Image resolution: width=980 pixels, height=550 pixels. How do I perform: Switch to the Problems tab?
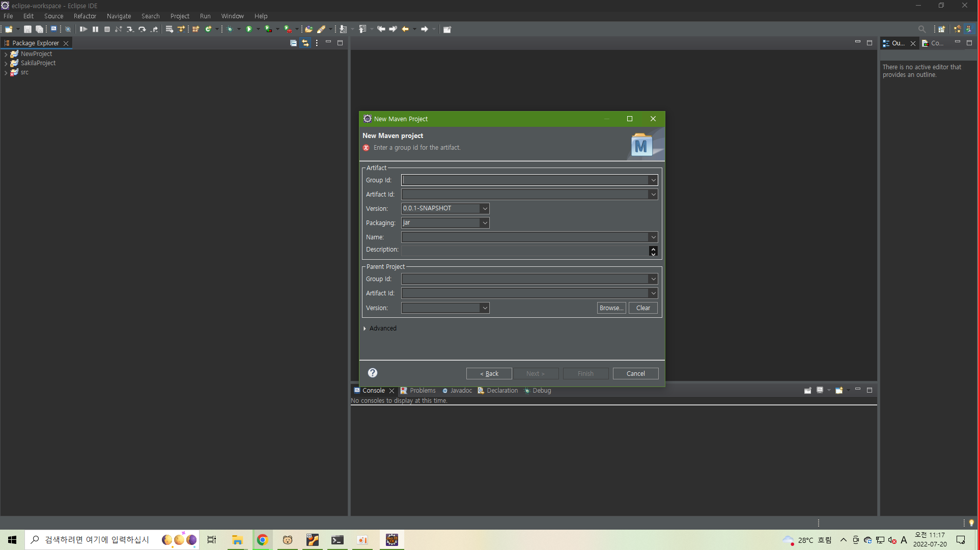422,391
